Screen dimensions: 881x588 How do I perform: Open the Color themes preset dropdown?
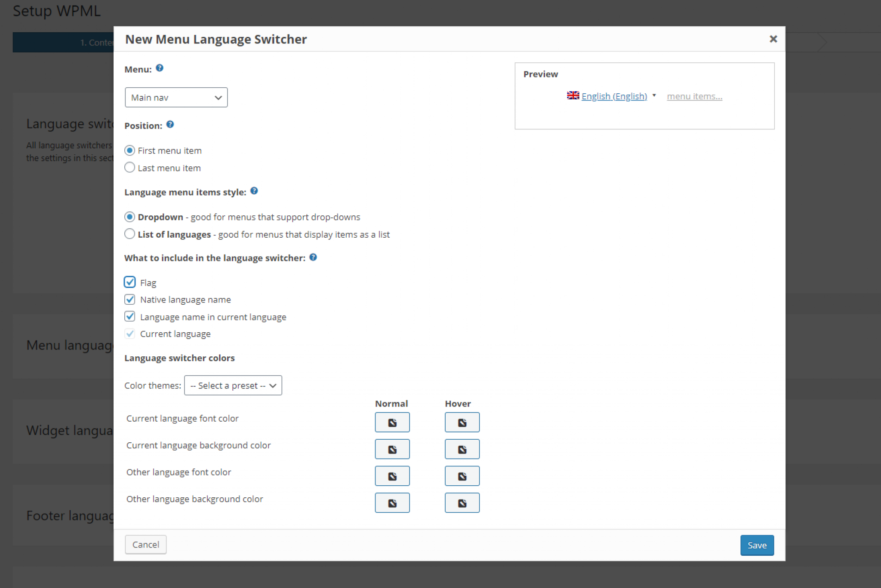[x=233, y=385]
